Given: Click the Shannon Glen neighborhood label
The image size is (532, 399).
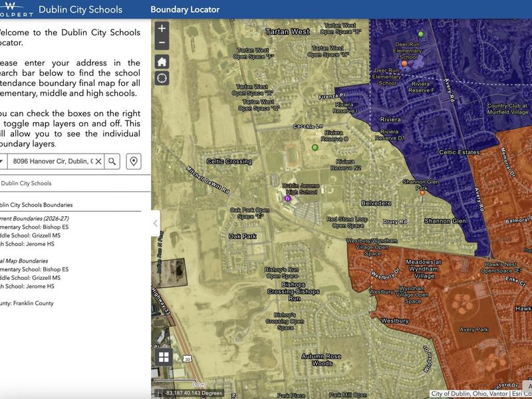Looking at the screenshot, I should pos(445,221).
